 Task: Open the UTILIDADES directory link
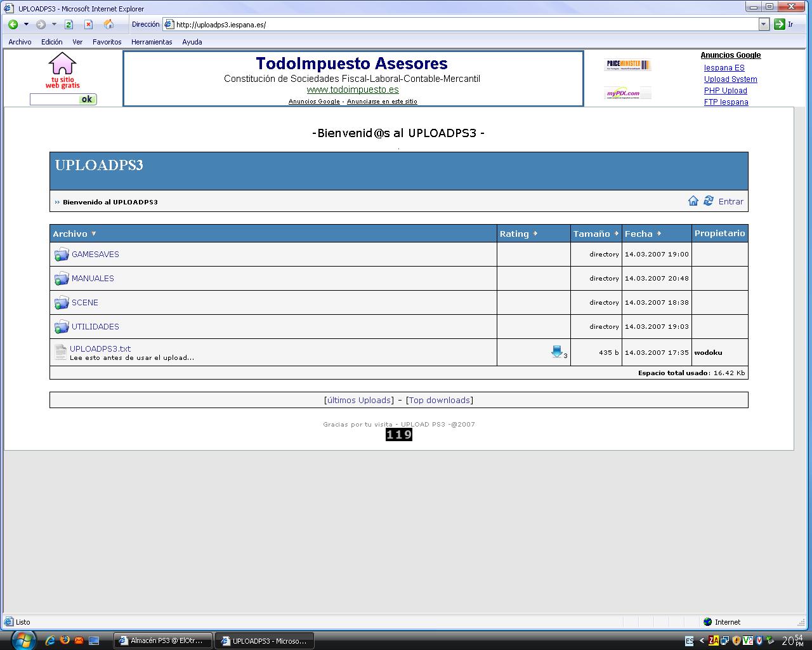[95, 327]
